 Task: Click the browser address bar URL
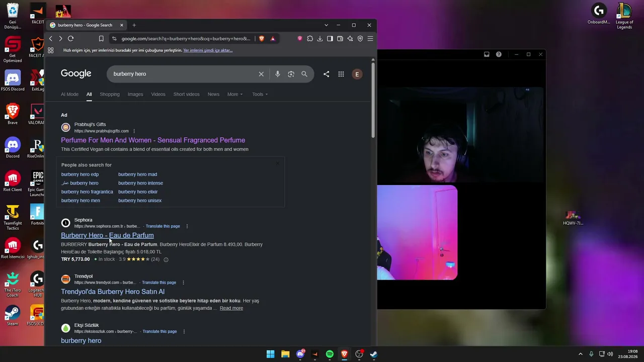186,39
